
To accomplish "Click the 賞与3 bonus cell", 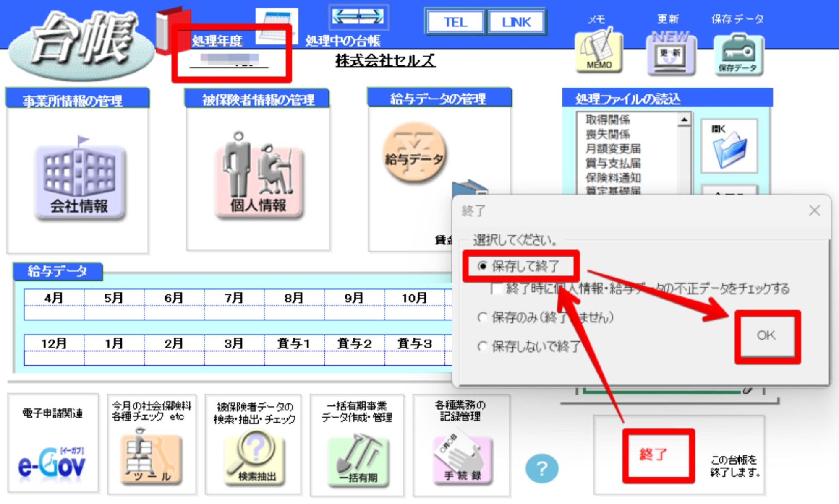I will pyautogui.click(x=415, y=359).
